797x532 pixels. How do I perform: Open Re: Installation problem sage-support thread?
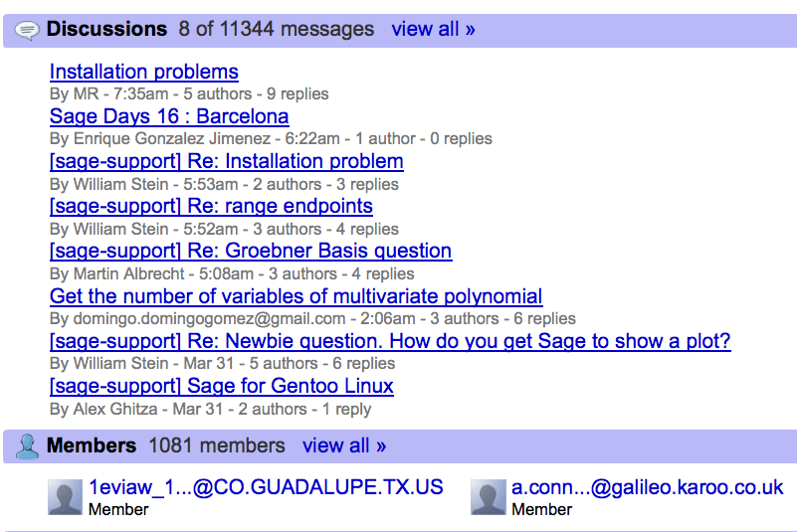click(x=227, y=161)
